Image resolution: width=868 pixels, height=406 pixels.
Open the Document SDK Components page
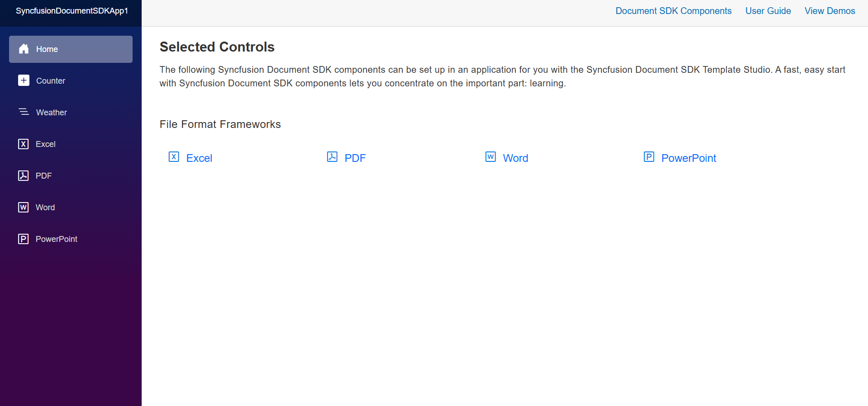tap(673, 10)
